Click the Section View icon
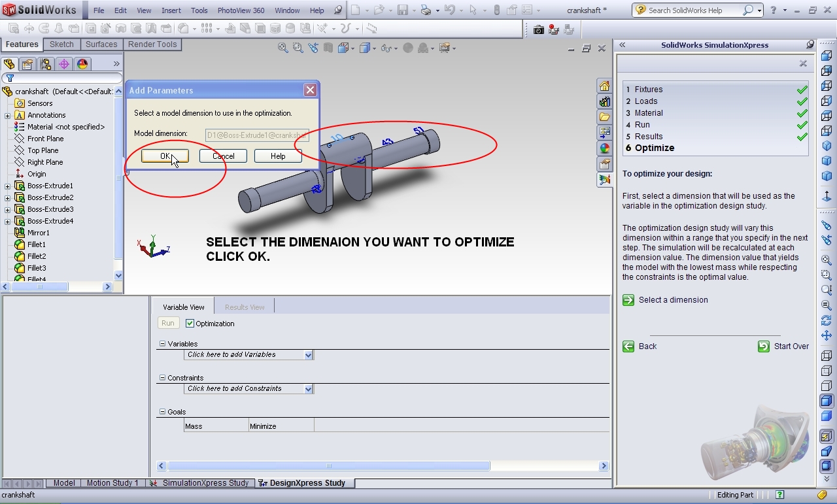This screenshot has width=837, height=504. tap(328, 48)
